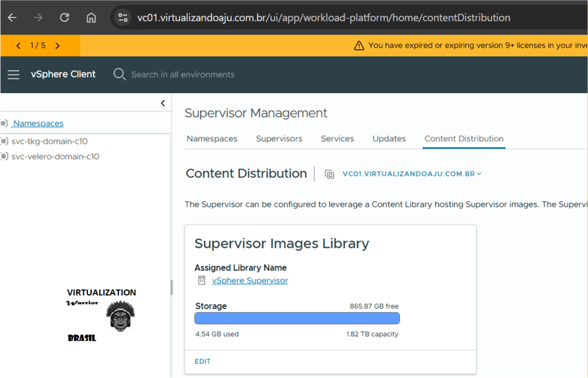Focus the Search in all environments field
The image size is (588, 378).
click(183, 75)
